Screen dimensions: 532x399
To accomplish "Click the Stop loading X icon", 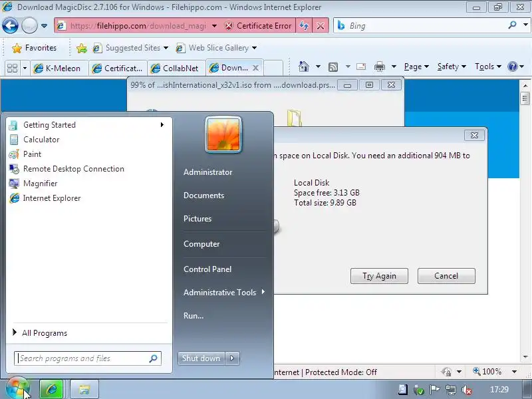I will coord(321,26).
